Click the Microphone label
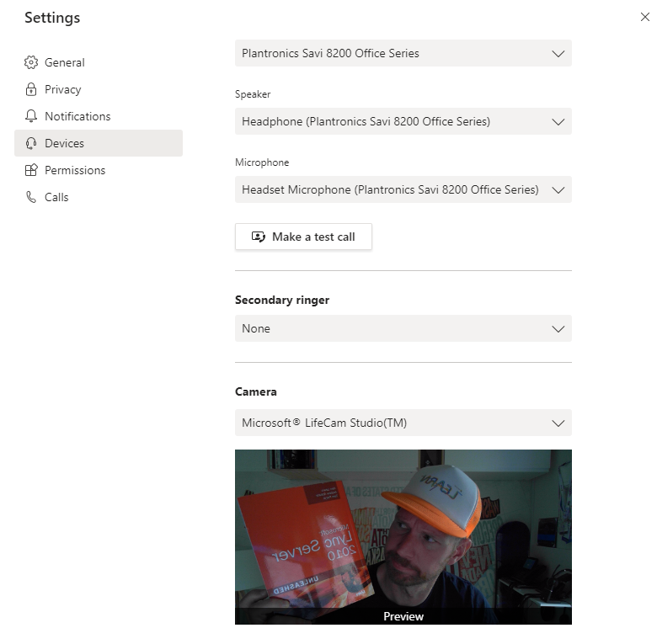 (x=262, y=162)
